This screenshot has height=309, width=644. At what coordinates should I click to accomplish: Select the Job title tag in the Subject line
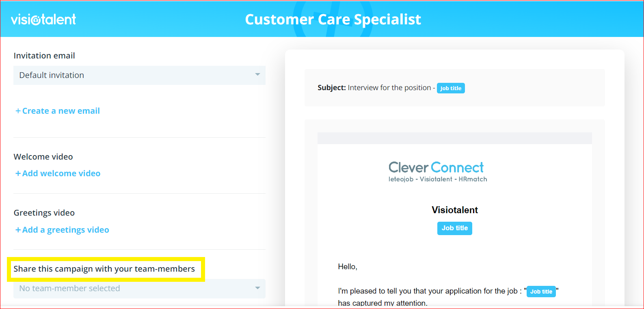[x=451, y=88]
